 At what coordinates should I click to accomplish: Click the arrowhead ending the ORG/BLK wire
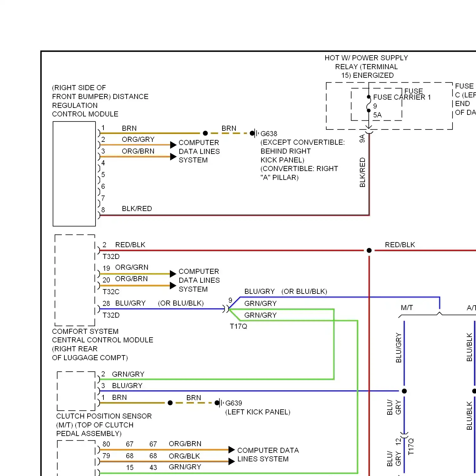point(232,461)
